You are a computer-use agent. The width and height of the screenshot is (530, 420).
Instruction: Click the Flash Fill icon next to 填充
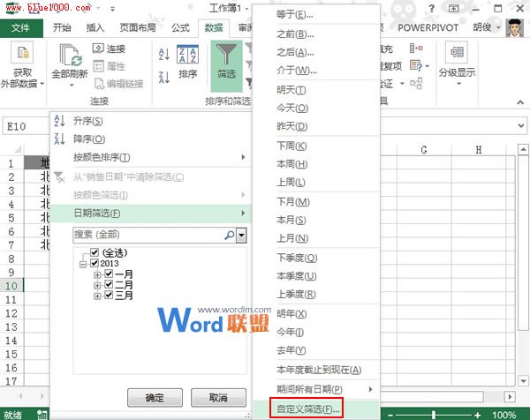click(416, 49)
